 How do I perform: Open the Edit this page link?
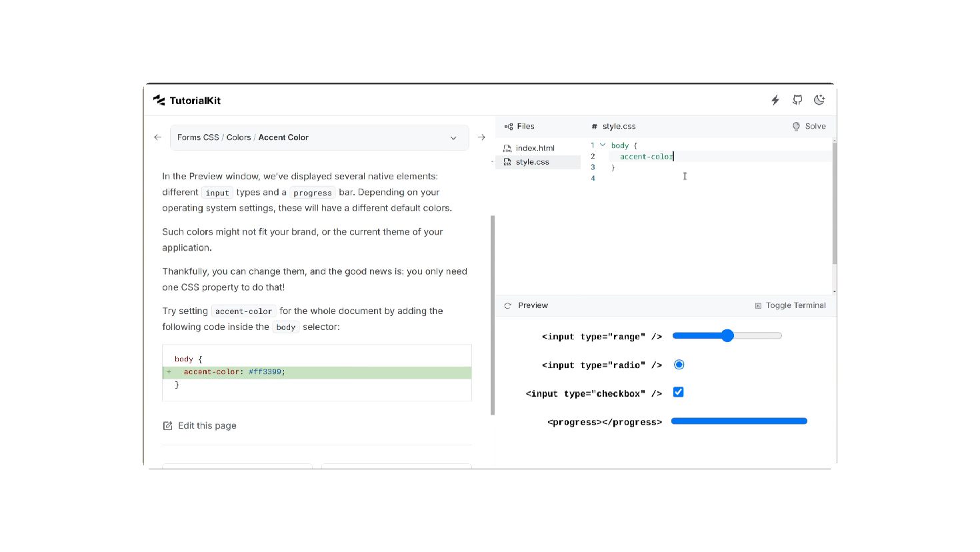pyautogui.click(x=200, y=425)
